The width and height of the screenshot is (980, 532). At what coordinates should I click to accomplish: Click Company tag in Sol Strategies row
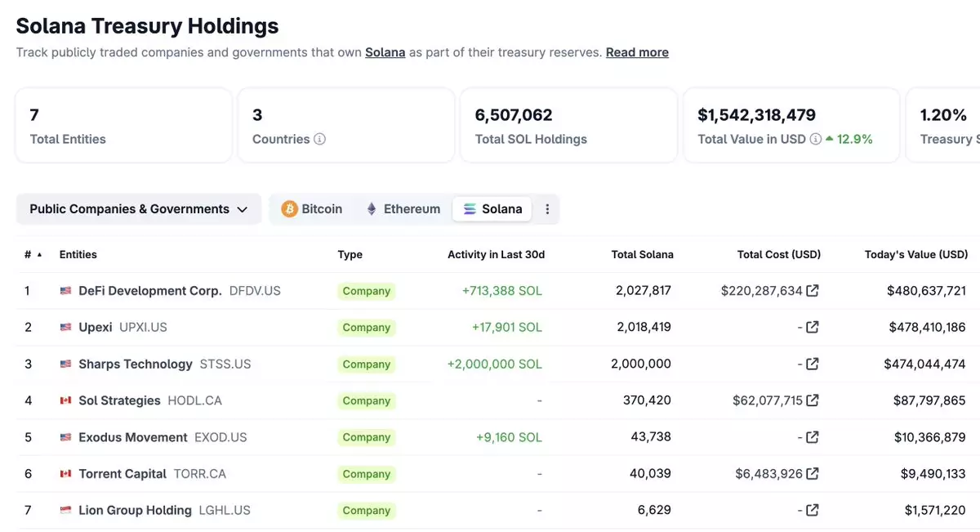366,400
